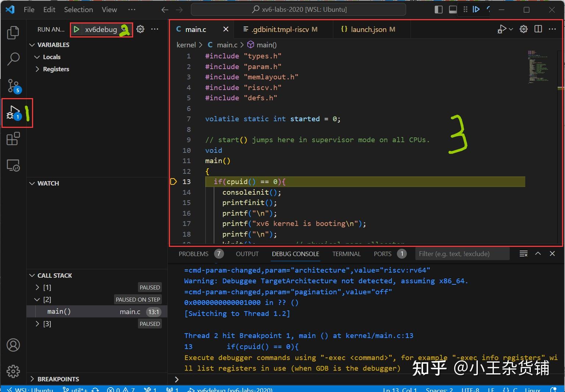Switch to the .gdbinit.tmpl-riscv tab
The width and height of the screenshot is (565, 392).
pyautogui.click(x=280, y=29)
